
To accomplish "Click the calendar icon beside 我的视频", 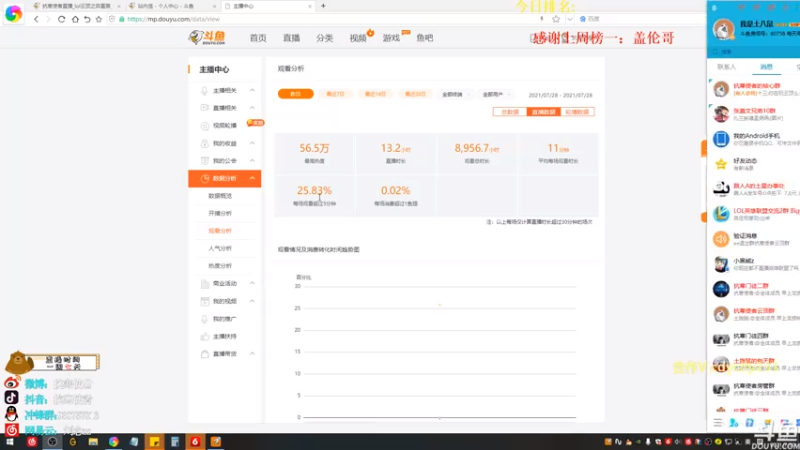I will (205, 301).
